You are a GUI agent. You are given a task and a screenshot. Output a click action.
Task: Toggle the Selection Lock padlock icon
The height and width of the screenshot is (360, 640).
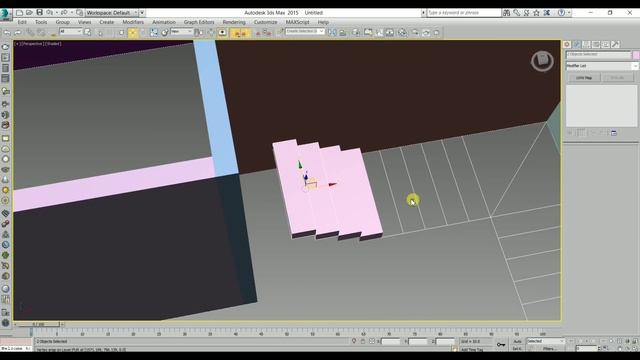coord(363,341)
